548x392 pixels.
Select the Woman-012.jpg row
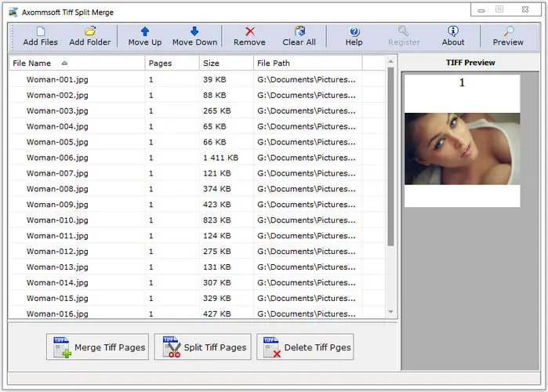click(57, 252)
